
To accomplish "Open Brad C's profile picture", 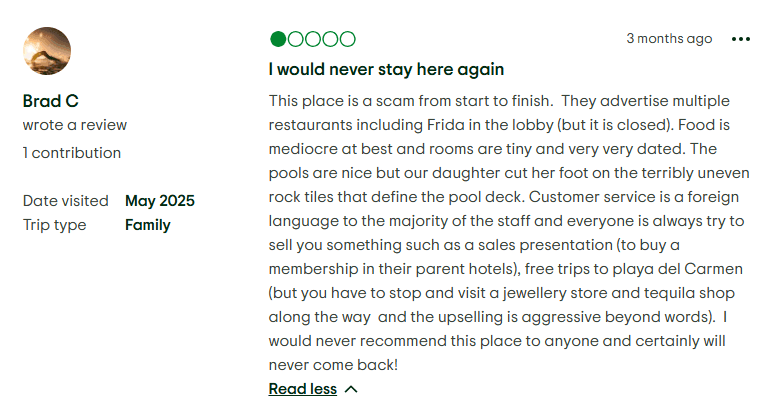I will 47,51.
